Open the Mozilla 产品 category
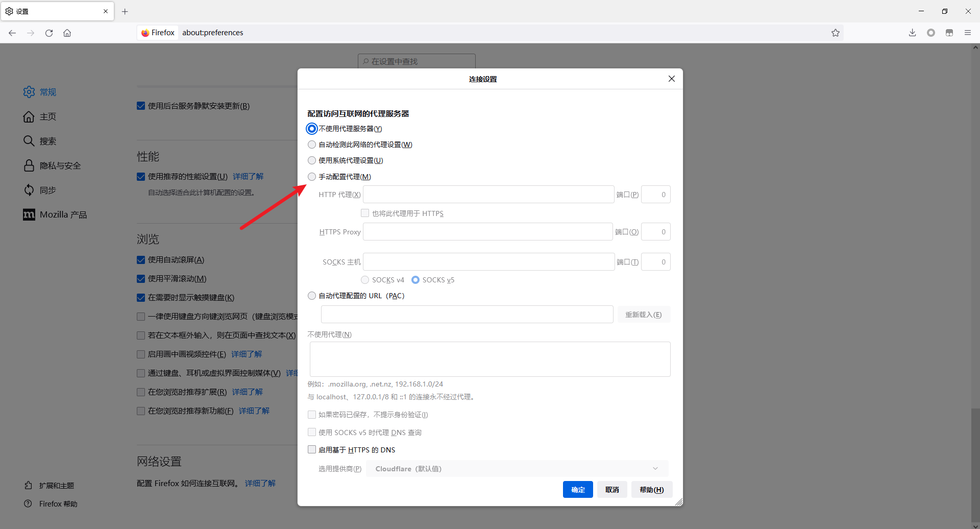The height and width of the screenshot is (529, 980). [55, 214]
